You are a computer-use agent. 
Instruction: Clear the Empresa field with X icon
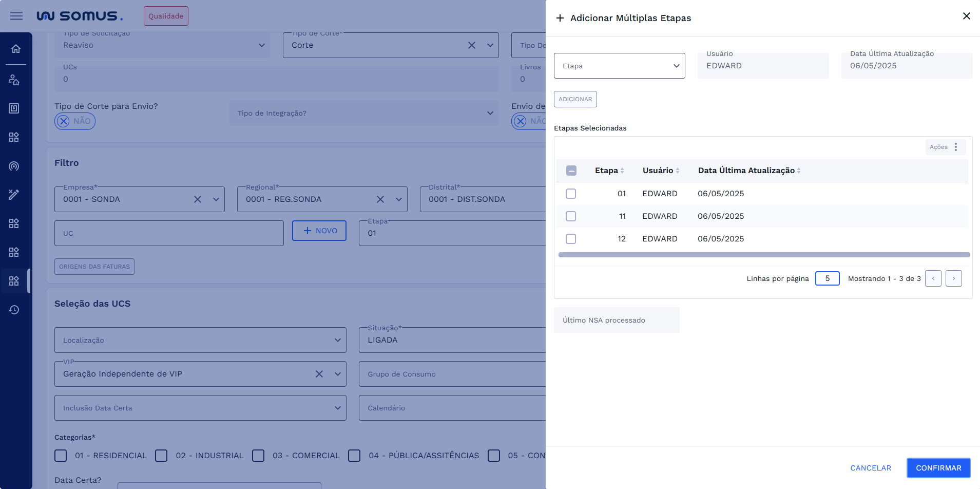(x=198, y=199)
